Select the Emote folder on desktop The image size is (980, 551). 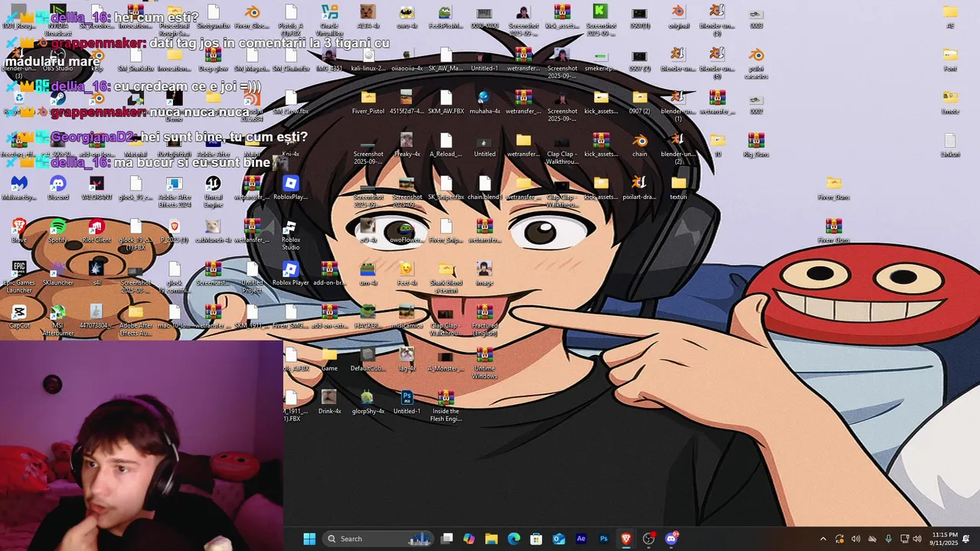tap(950, 103)
